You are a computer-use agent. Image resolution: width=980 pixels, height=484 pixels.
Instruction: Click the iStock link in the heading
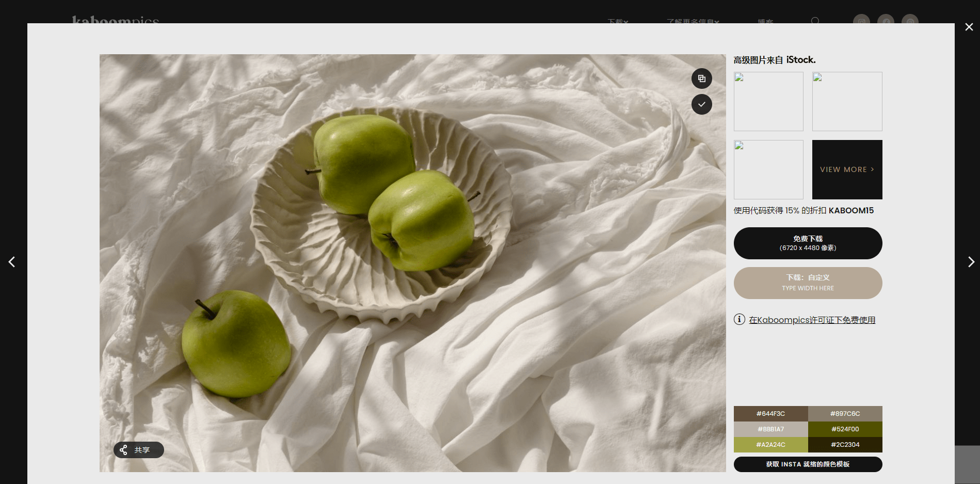pos(800,60)
